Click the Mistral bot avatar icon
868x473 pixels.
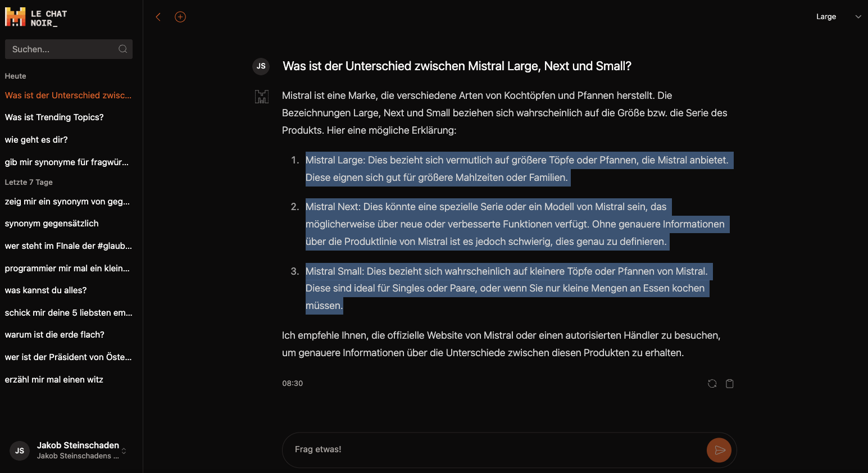pos(262,97)
